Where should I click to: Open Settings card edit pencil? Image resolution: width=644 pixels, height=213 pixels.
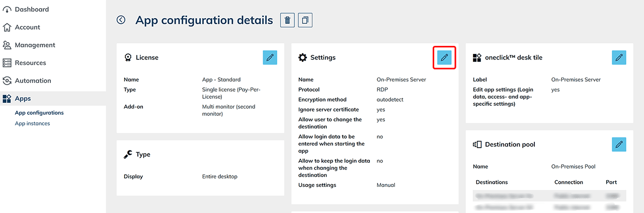(444, 57)
